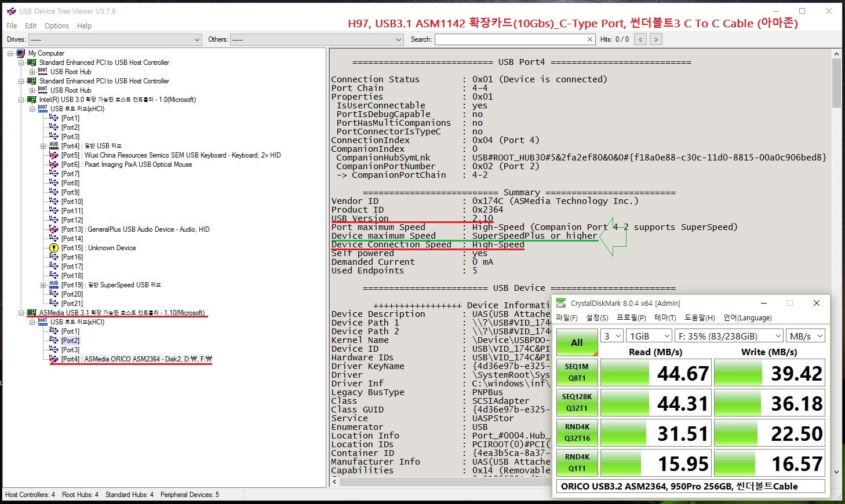845x504 pixels.
Task: Open CrystalDiskMark 언어(Language) menu
Action: pyautogui.click(x=747, y=318)
